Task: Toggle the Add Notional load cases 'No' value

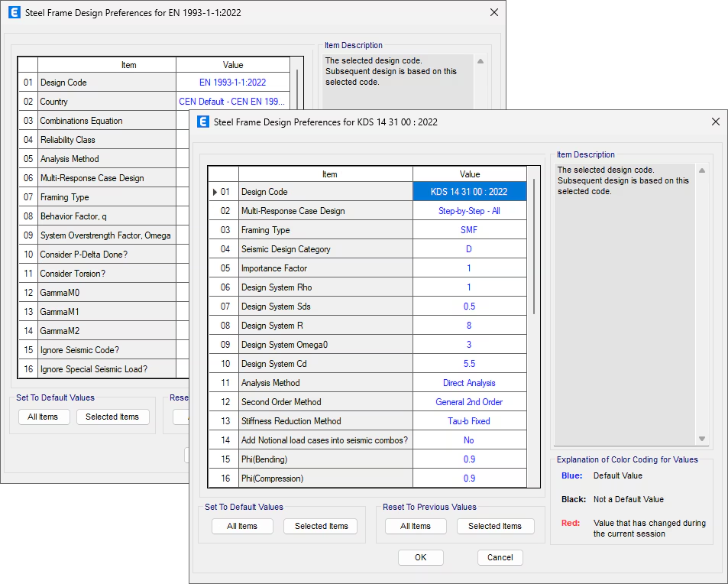Action: pos(469,440)
